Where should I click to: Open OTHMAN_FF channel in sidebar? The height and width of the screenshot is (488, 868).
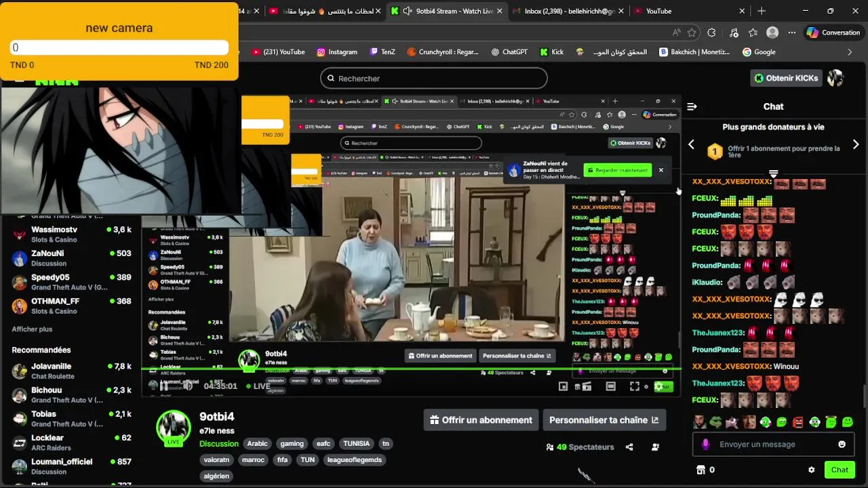[71, 306]
